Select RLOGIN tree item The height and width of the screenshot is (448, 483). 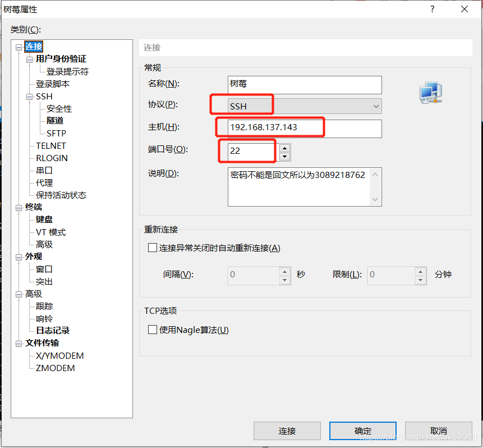pos(52,158)
